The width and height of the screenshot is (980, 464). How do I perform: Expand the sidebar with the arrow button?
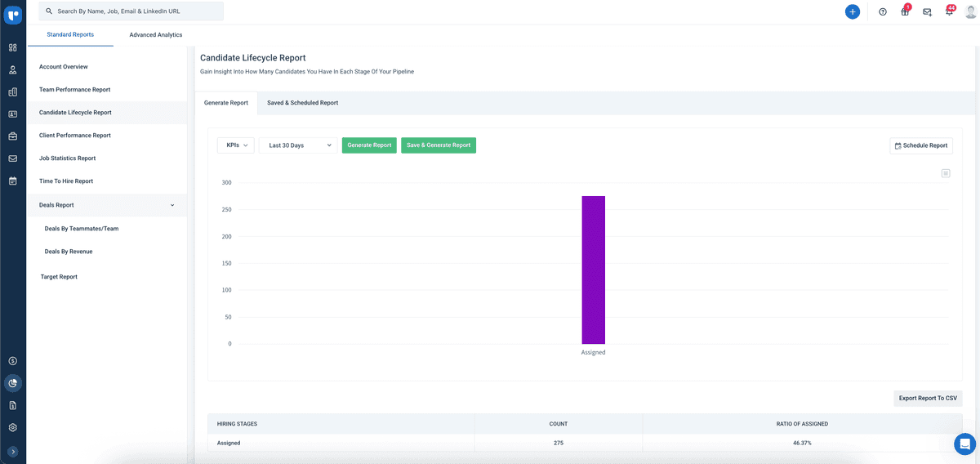(13, 451)
